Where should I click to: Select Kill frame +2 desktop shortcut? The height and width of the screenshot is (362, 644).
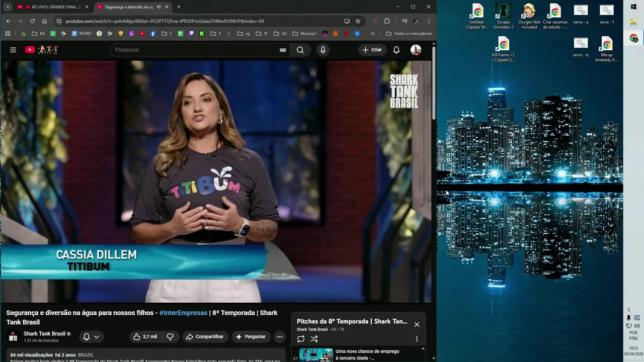503,49
